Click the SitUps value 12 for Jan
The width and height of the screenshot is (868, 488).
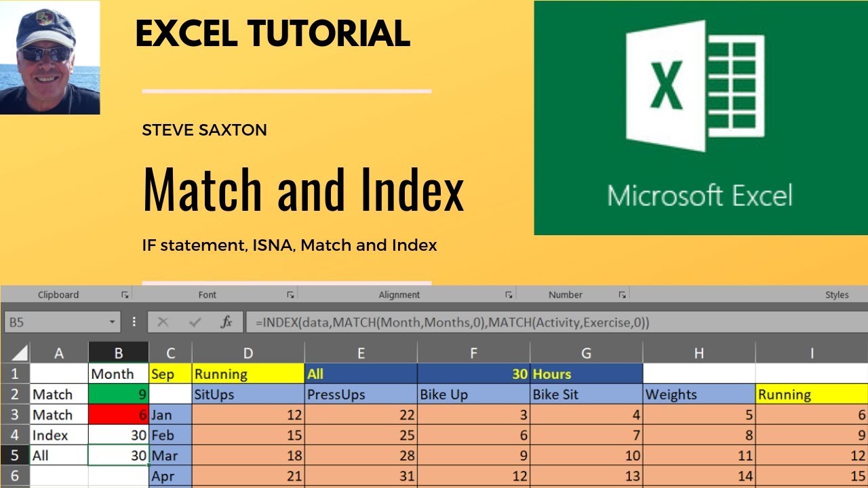(x=248, y=414)
